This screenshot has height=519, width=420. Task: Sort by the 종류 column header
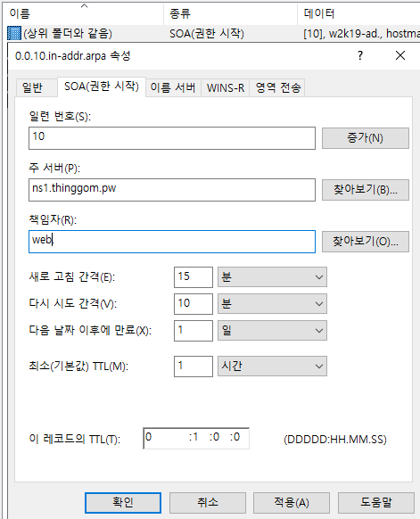tap(230, 13)
